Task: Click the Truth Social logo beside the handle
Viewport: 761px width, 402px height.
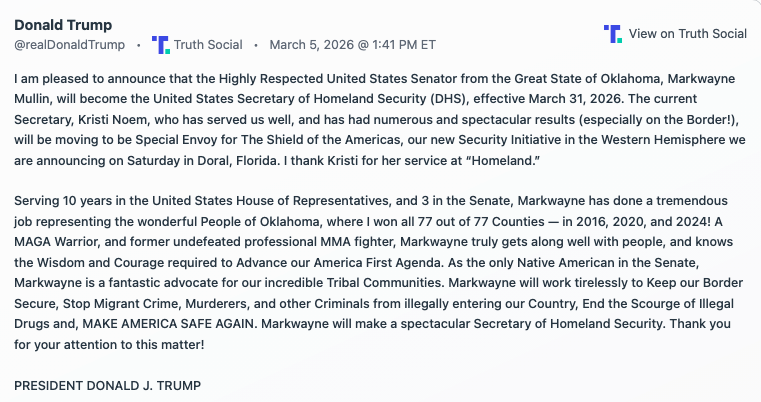Action: [161, 45]
